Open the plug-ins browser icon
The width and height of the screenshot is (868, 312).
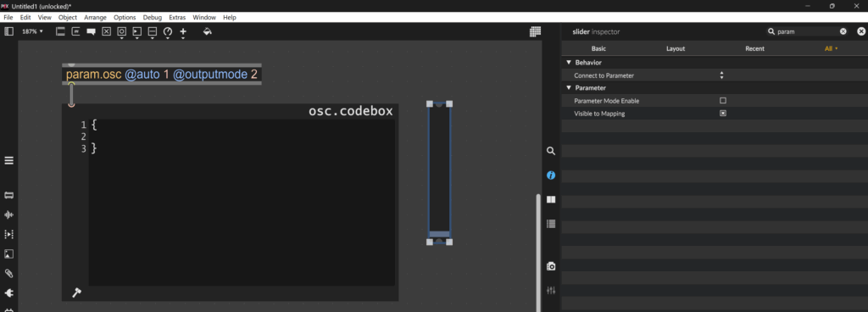[8, 292]
